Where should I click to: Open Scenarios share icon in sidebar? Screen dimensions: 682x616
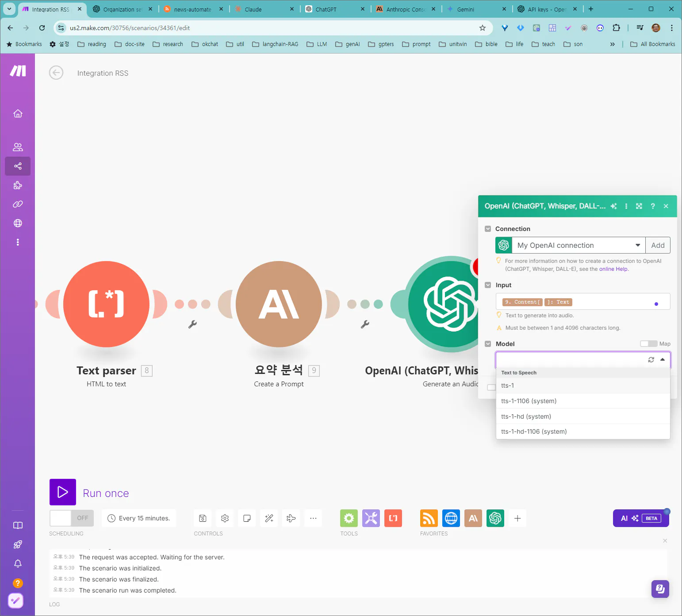point(18,166)
